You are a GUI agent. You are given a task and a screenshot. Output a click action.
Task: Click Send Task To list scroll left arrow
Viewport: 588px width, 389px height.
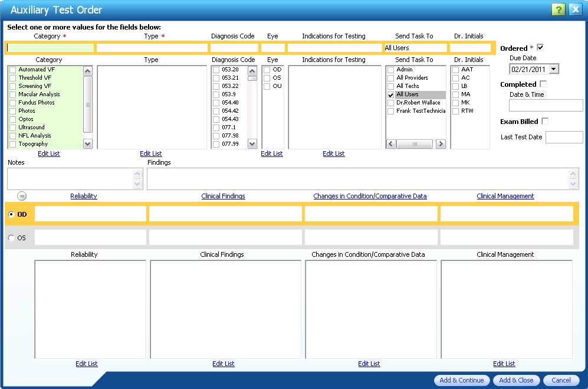(391, 144)
